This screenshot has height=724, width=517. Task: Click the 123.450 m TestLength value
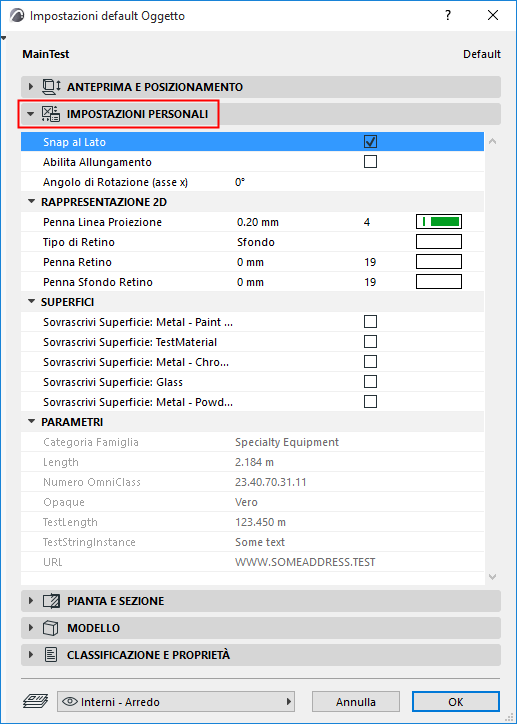pyautogui.click(x=260, y=522)
